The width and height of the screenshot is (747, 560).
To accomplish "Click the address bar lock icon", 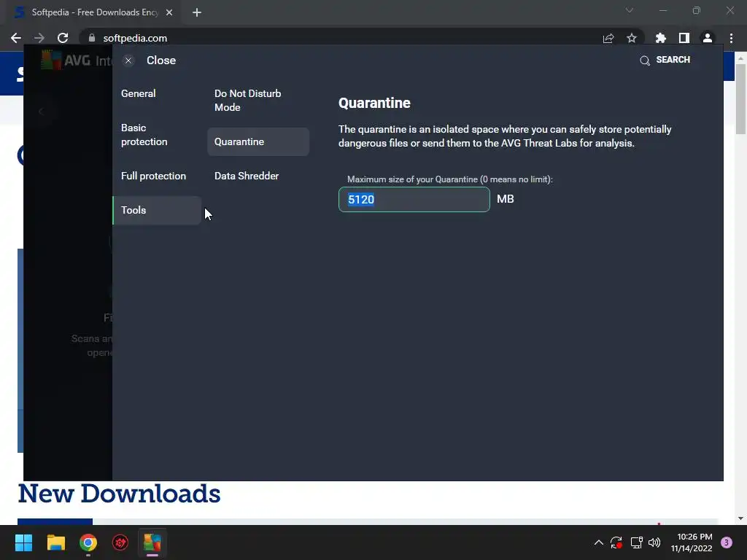I will pos(92,38).
